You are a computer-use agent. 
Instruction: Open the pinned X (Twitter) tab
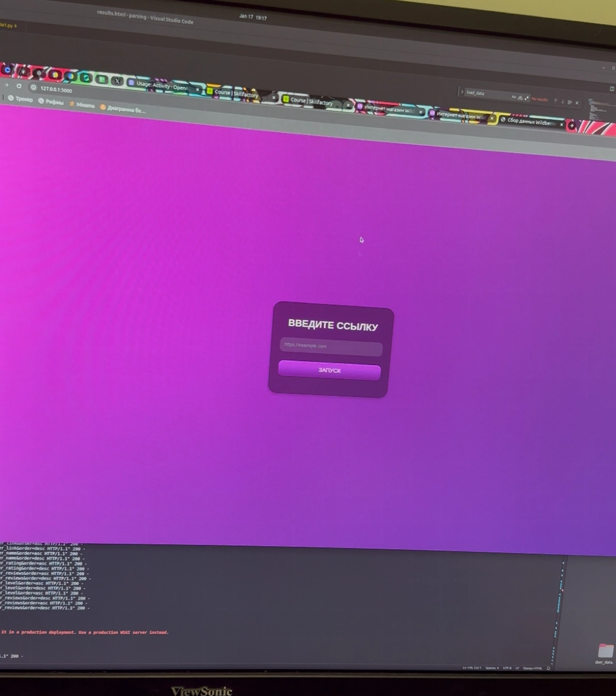[118, 81]
